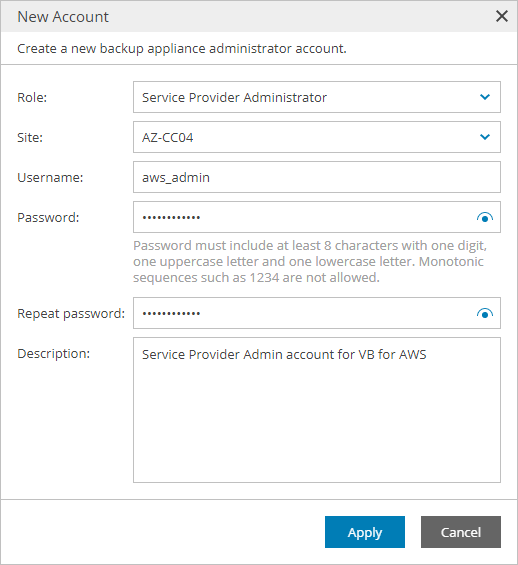Expand the Site dropdown arrow
The width and height of the screenshot is (518, 565).
485,137
